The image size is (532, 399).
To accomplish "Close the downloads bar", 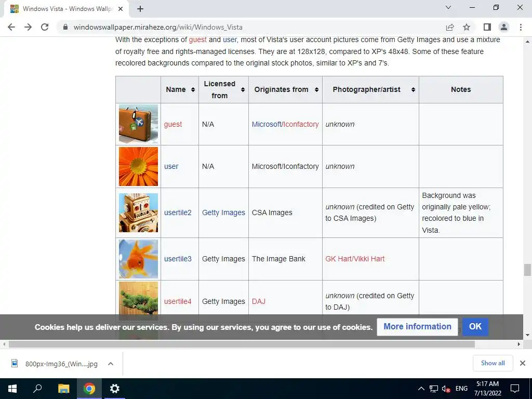I will point(523,363).
